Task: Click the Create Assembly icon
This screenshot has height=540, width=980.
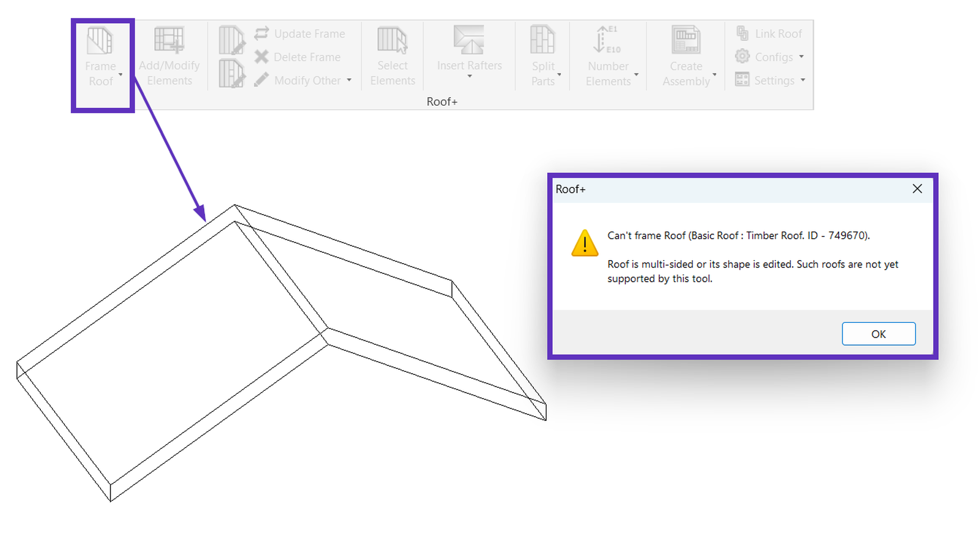Action: pos(686,39)
